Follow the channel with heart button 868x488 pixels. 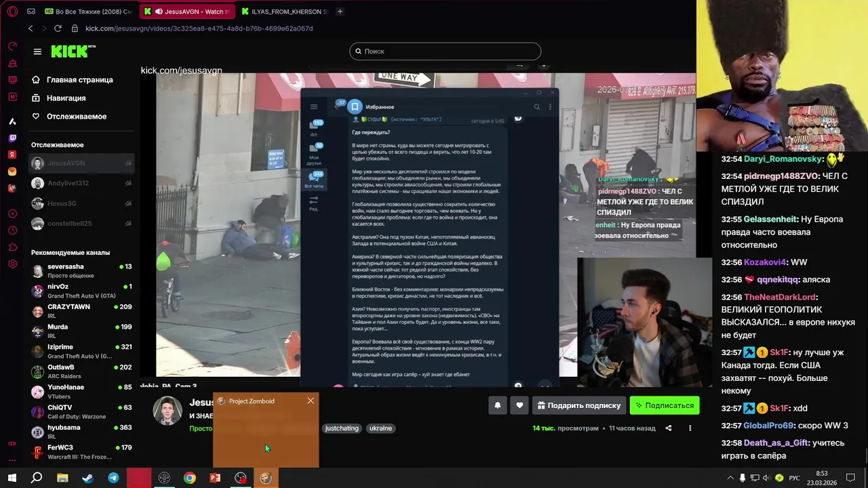click(519, 405)
